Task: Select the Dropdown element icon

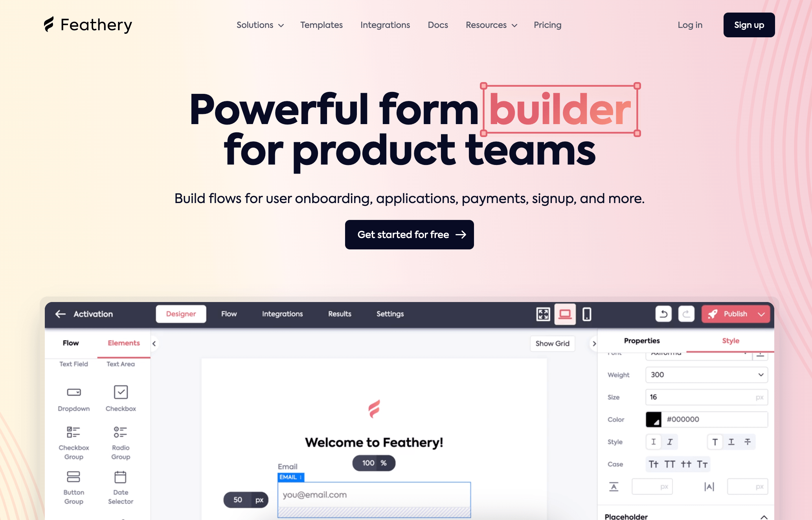Action: point(73,391)
